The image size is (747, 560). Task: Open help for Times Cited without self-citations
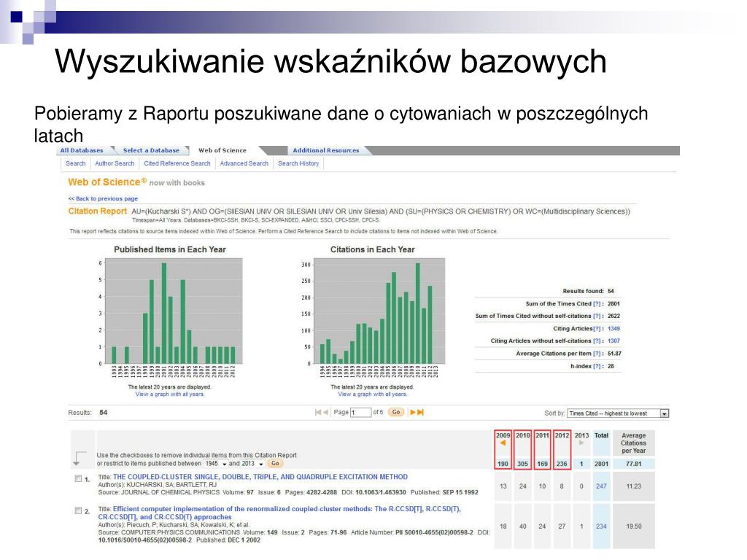click(x=597, y=316)
